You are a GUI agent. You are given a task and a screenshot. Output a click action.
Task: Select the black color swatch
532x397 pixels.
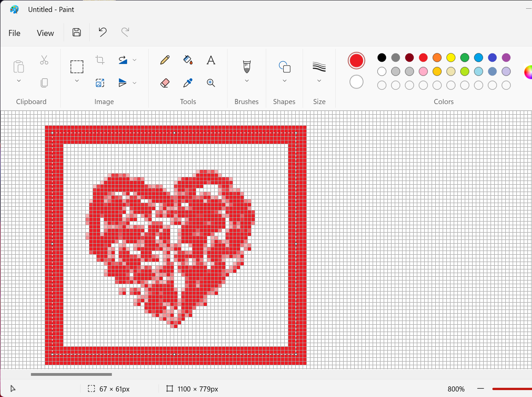click(x=381, y=57)
